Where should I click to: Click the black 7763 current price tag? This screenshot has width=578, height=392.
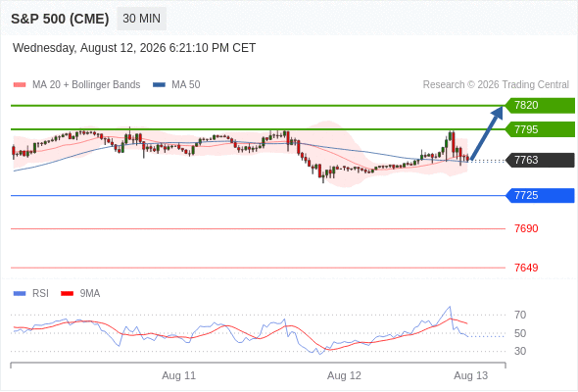tap(540, 160)
